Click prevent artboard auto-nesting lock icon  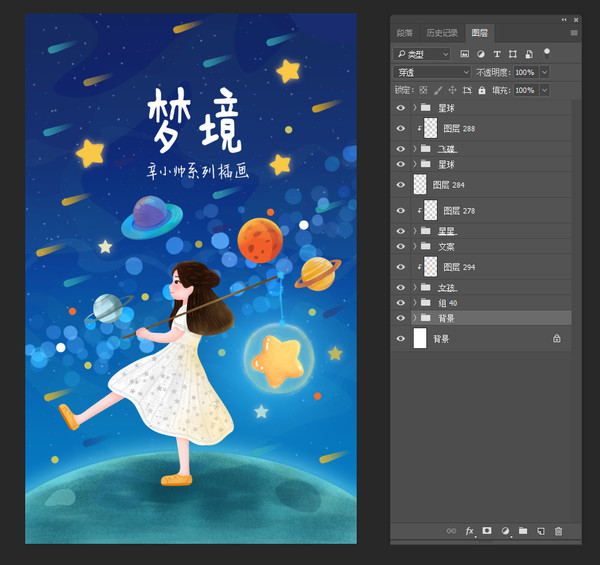click(x=467, y=90)
